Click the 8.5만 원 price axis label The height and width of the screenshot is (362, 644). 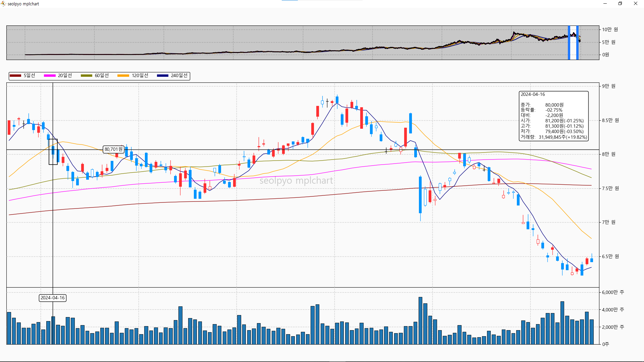click(x=610, y=120)
